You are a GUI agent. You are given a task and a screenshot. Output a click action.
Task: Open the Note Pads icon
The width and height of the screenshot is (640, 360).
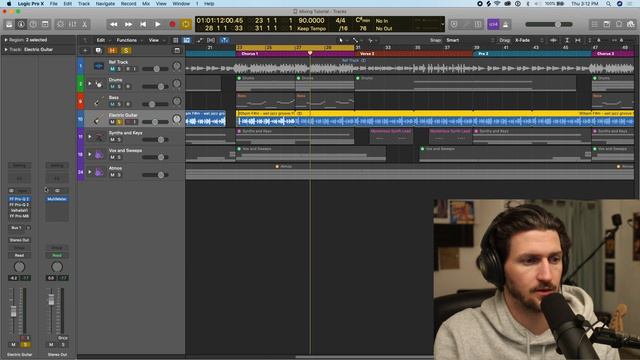coord(607,24)
